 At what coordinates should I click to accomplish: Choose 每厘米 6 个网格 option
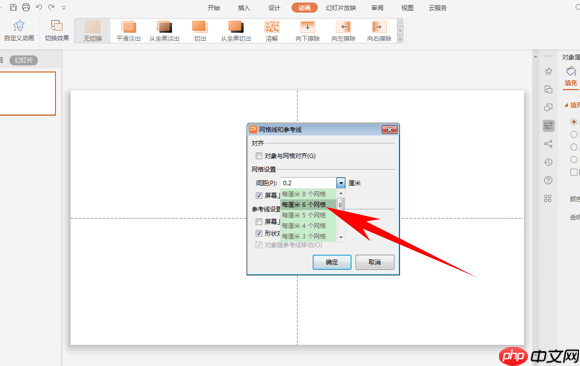[x=308, y=204]
